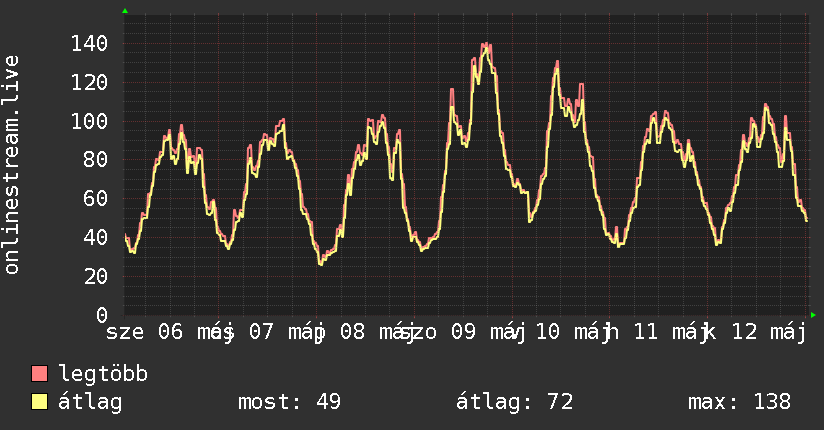The height and width of the screenshot is (430, 824).
Task: Click the x-axis date label '07 máj'
Action: click(x=287, y=333)
